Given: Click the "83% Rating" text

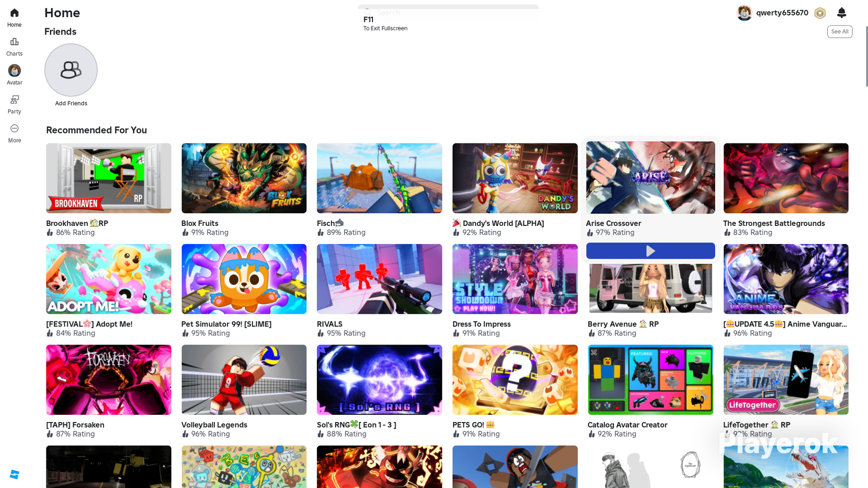Looking at the screenshot, I should point(753,232).
